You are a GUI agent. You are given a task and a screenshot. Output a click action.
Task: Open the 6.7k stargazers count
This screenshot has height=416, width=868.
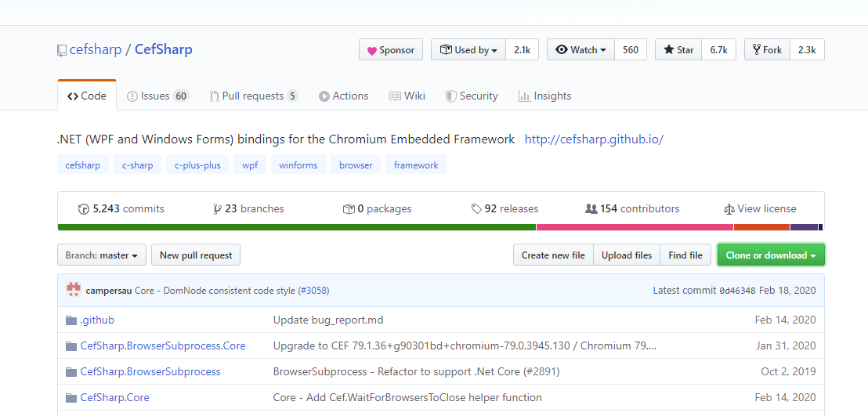tap(718, 50)
